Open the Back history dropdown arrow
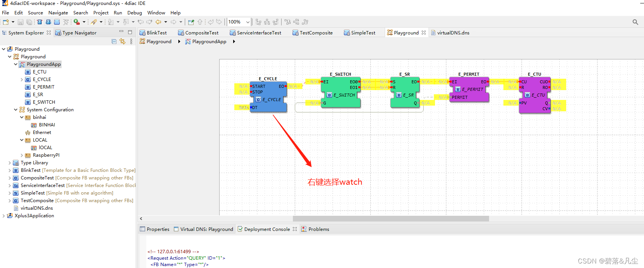The image size is (644, 268). coord(166,22)
